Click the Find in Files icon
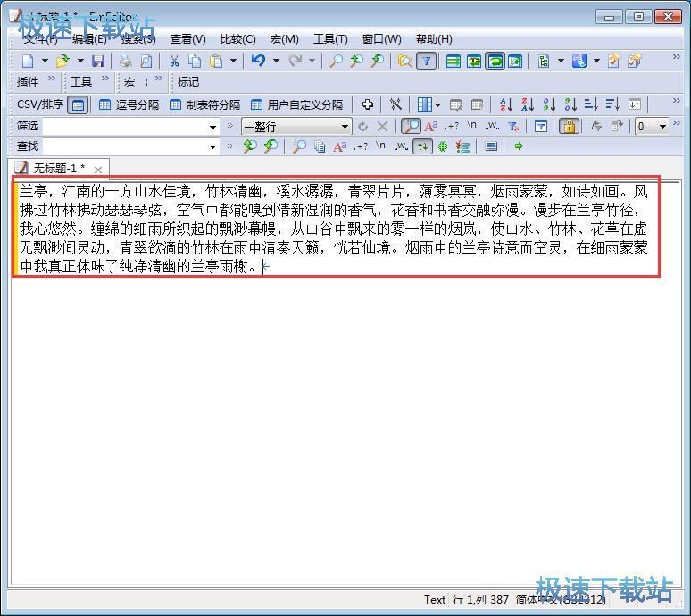The image size is (691, 616). click(404, 61)
